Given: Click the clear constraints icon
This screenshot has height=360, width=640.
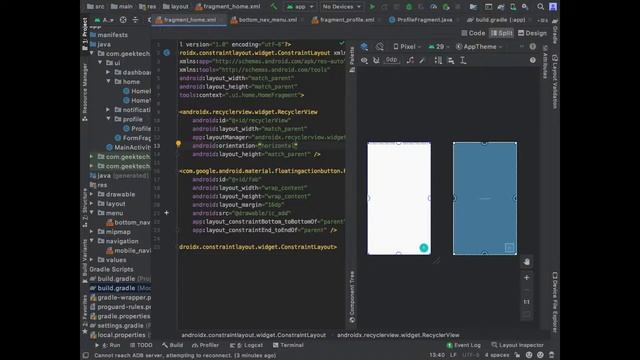Looking at the screenshot, I should coord(410,60).
